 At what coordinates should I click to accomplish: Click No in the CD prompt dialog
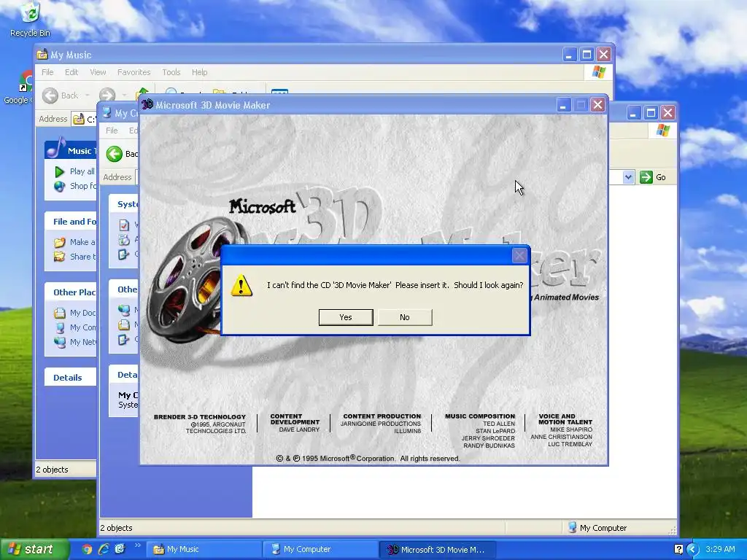pos(404,317)
